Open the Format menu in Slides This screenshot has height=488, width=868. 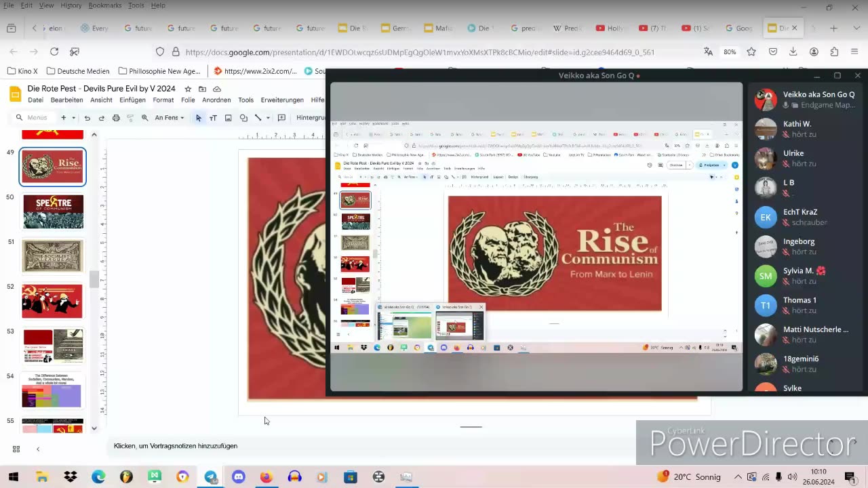point(163,100)
